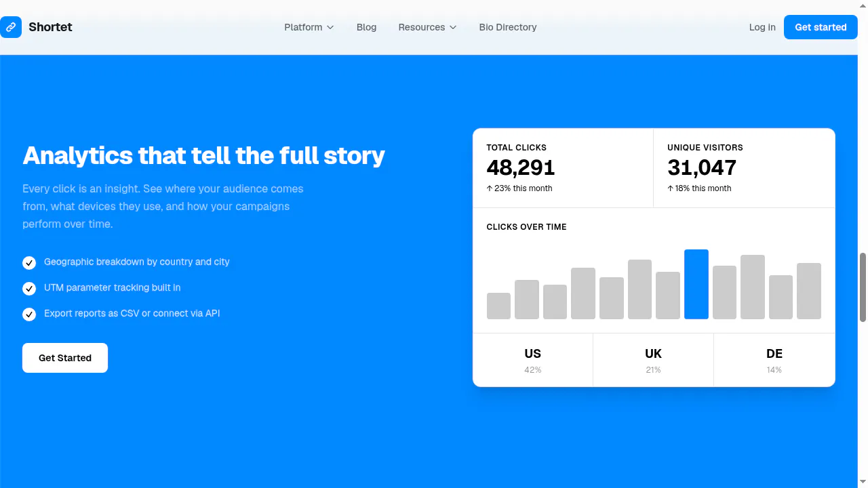Viewport: 868px width, 488px height.
Task: Click the Shortet link logo icon
Action: [x=10, y=27]
